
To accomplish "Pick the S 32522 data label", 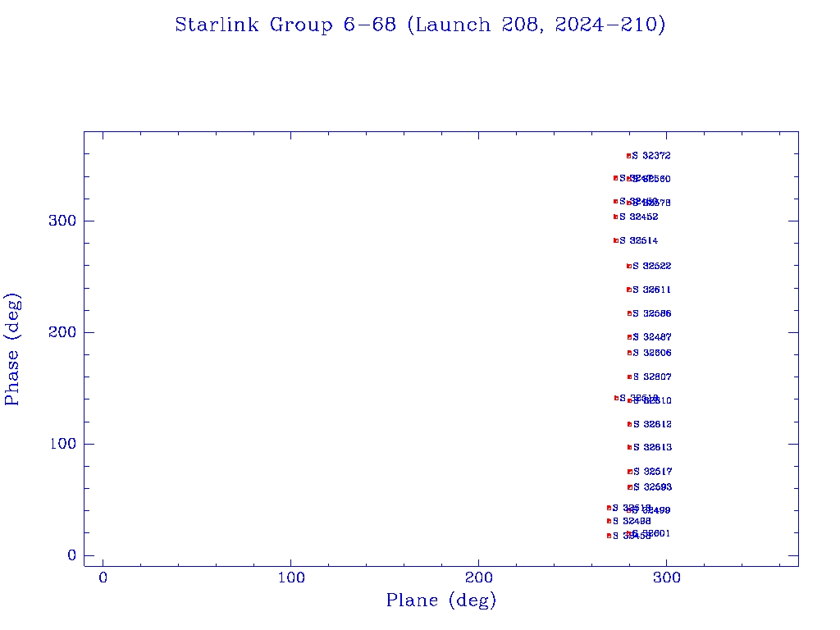I will tap(651, 267).
